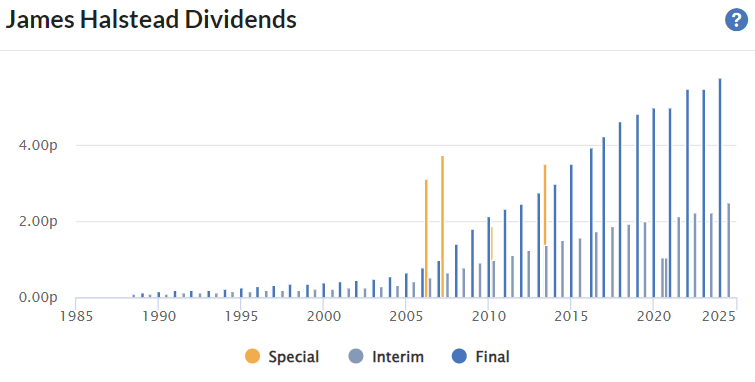
Task: Select the tallest orange special dividend bar
Action: coord(443,226)
